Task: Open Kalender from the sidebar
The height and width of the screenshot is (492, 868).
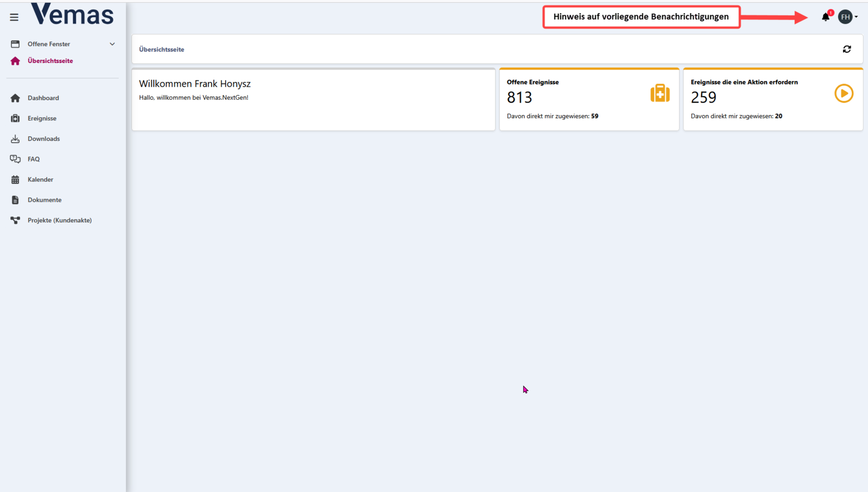Action: 41,180
